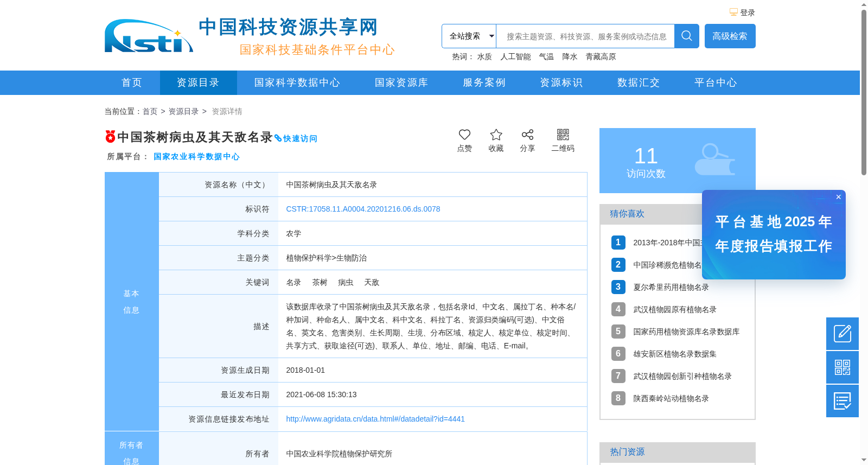Click hot word 人工智能
Viewport: 868px width, 465px height.
(515, 56)
